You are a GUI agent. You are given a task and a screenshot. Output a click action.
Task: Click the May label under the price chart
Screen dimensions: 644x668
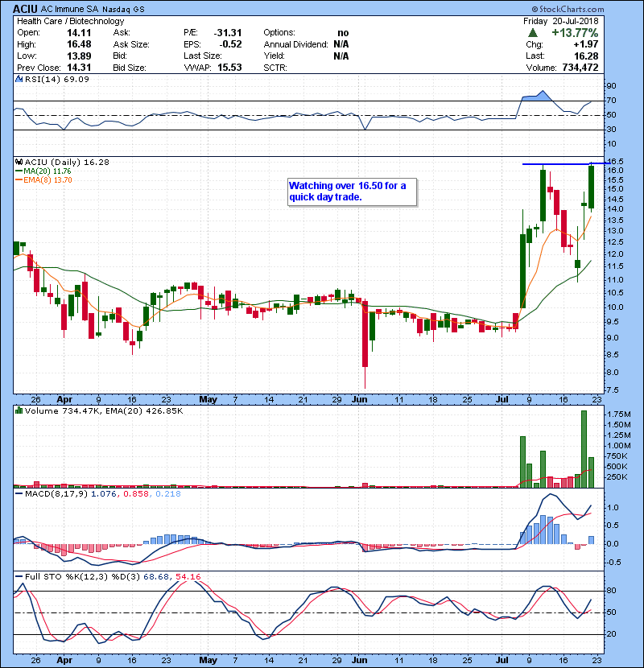(x=208, y=400)
